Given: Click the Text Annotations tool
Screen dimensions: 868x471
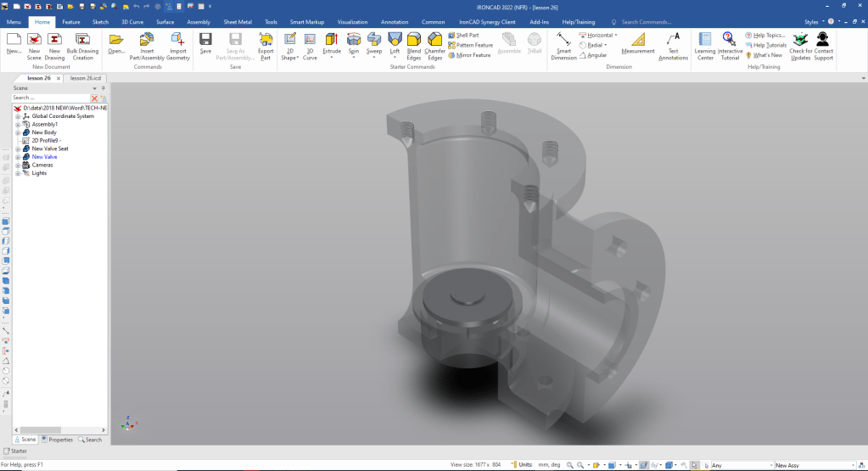Looking at the screenshot, I should point(673,39).
